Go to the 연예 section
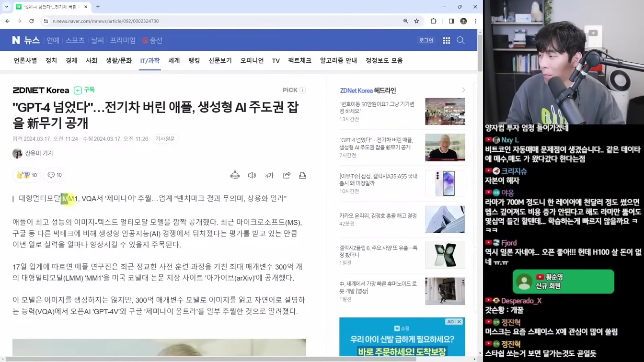 coord(53,41)
